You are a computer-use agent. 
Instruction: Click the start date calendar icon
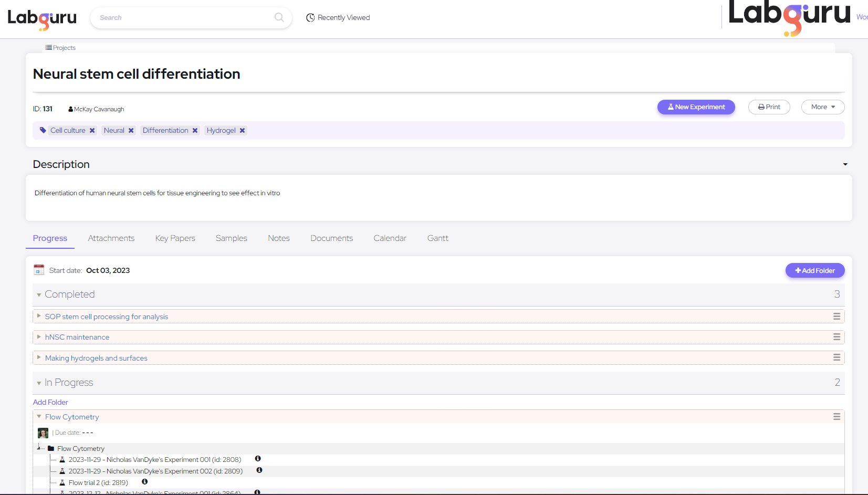[x=39, y=270]
